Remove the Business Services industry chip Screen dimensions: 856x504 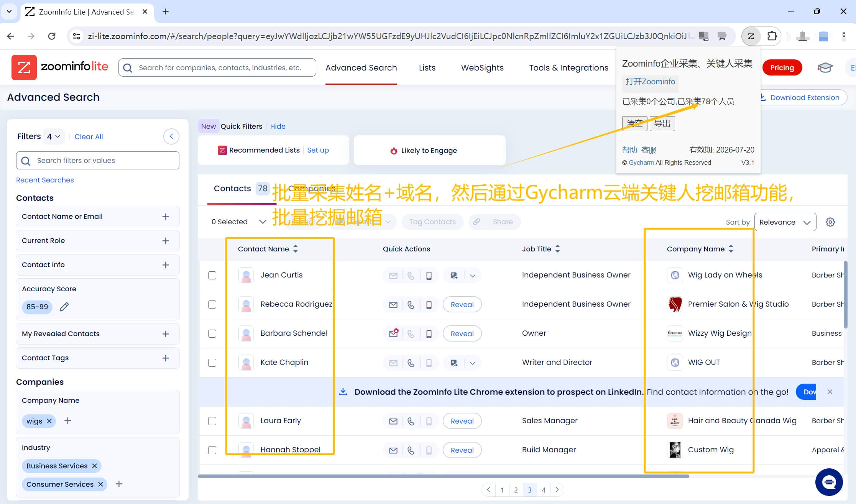(x=94, y=466)
